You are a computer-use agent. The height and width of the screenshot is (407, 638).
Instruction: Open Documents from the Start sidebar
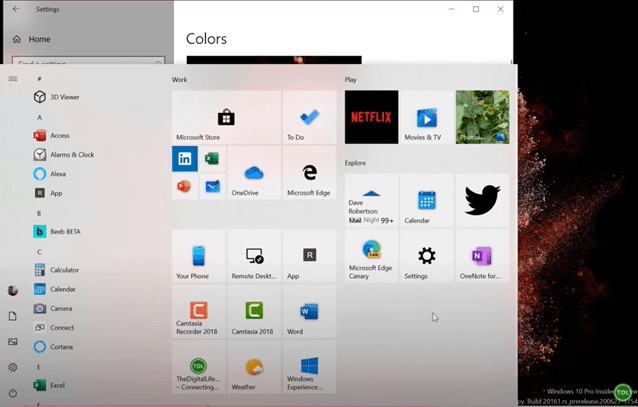[x=13, y=316]
